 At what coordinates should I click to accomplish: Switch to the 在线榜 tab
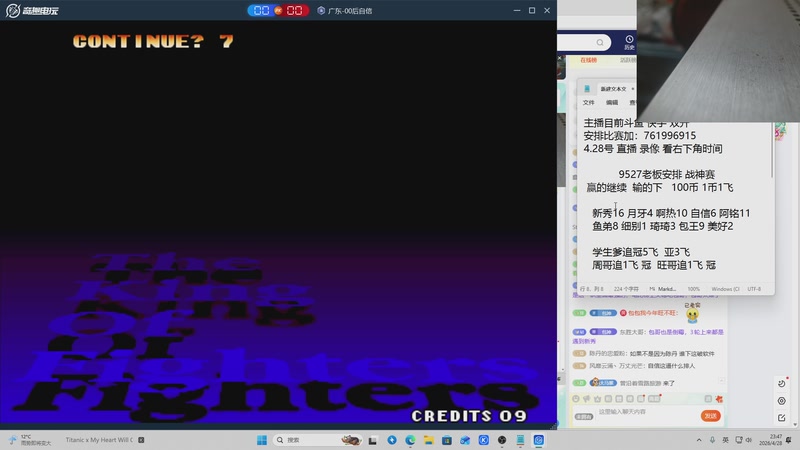[588, 60]
